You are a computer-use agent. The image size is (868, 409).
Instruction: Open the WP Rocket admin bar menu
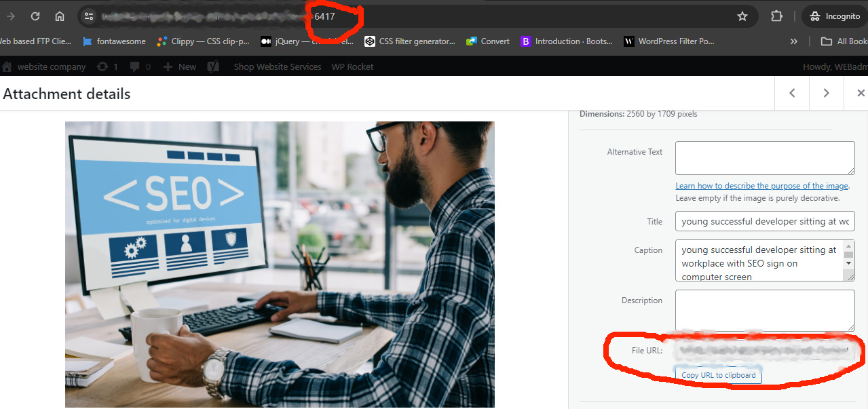point(352,66)
